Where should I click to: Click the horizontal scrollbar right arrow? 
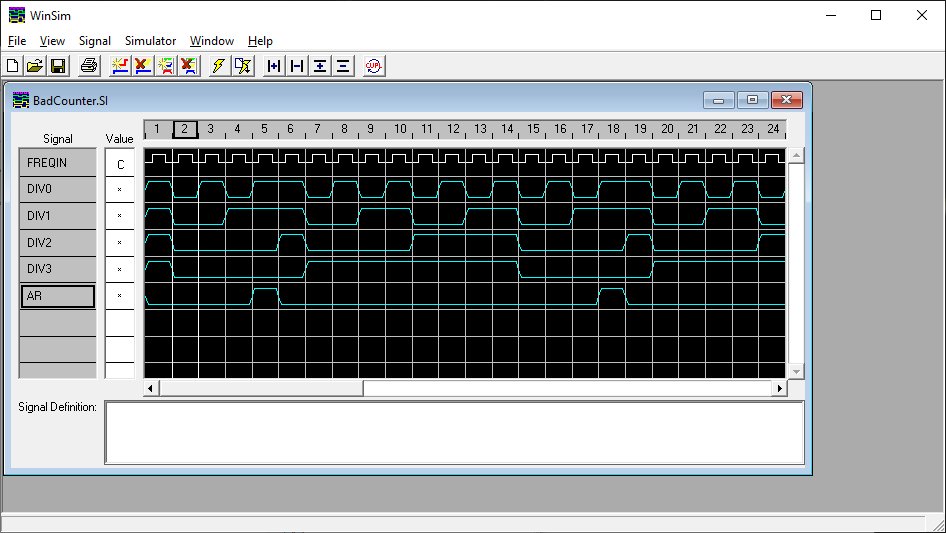click(779, 388)
